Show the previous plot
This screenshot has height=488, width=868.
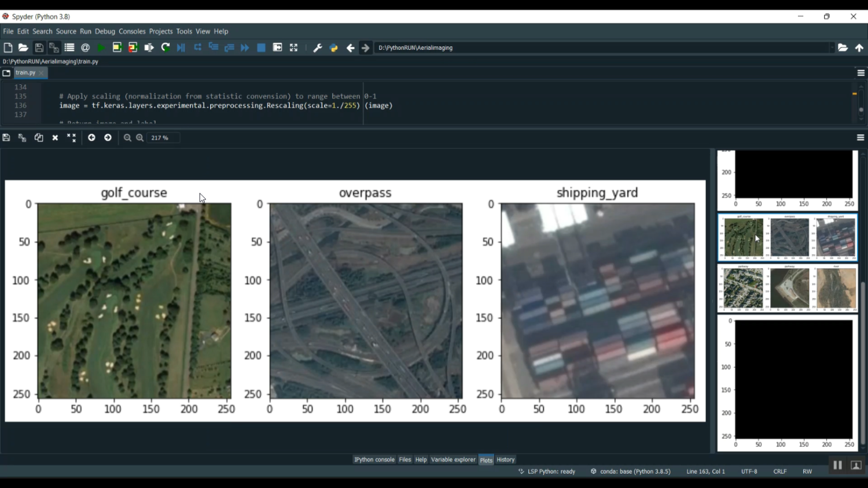pos(91,138)
